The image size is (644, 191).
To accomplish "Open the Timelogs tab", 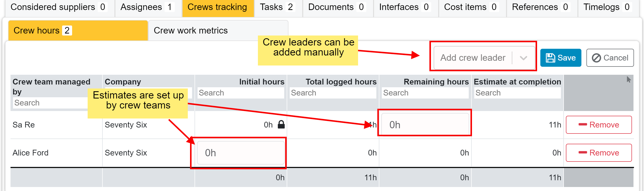I will [607, 7].
